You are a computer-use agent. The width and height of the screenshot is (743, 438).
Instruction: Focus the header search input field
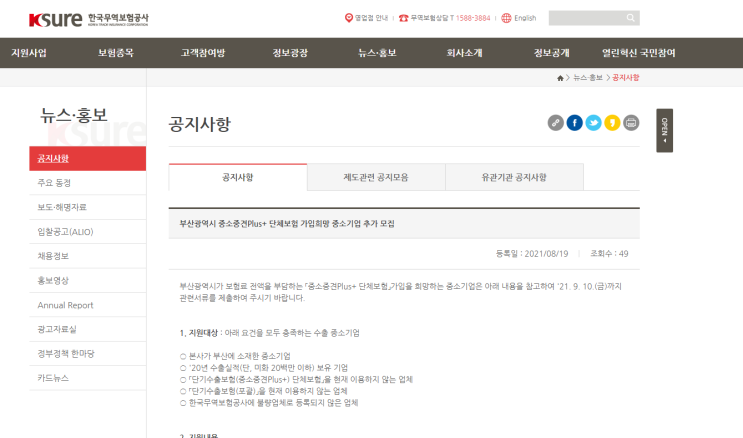coord(587,18)
